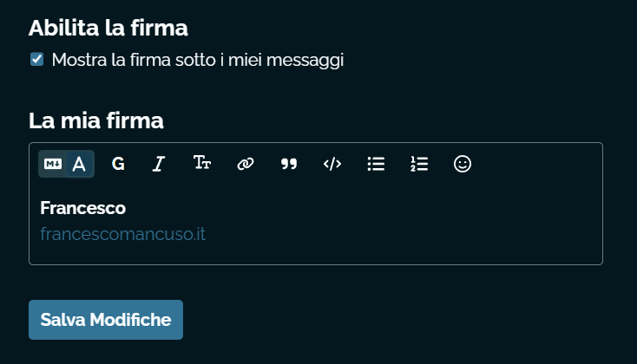Toggle bold formatting (G icon)
This screenshot has height=364, width=637.
pyautogui.click(x=118, y=164)
